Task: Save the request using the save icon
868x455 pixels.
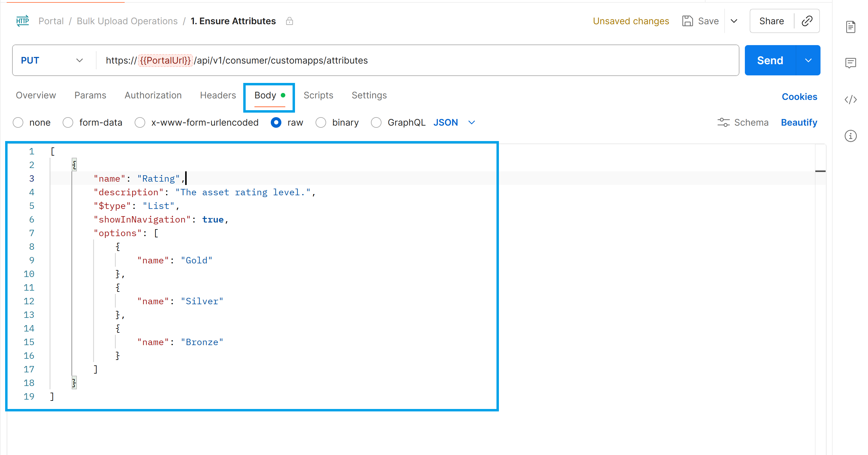Action: (687, 21)
